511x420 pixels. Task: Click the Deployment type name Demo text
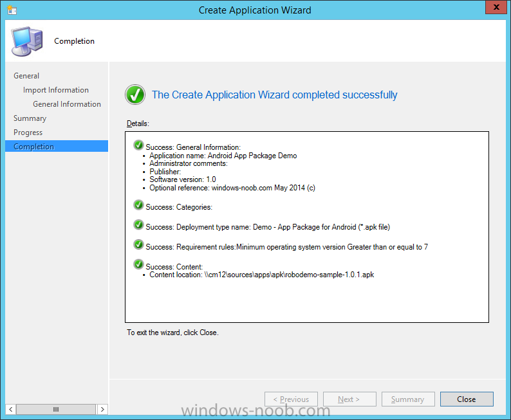point(268,227)
